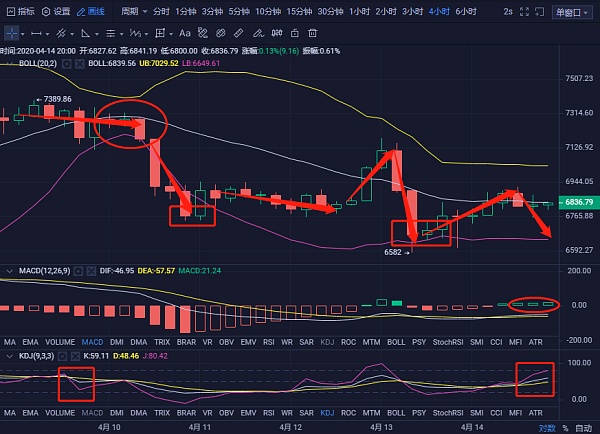Click the chain link magnet icon
The image size is (600, 434).
pos(220,34)
